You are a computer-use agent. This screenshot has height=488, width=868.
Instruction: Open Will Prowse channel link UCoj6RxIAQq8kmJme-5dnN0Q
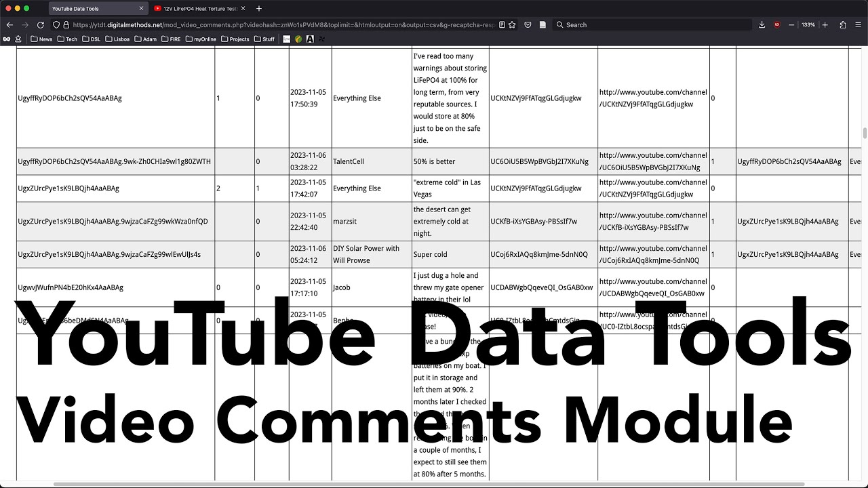click(653, 254)
